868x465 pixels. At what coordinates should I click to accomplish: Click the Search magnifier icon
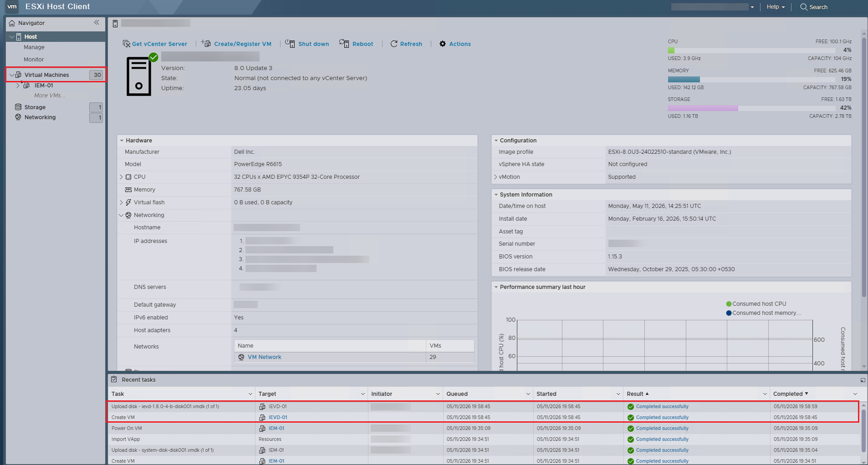click(804, 7)
